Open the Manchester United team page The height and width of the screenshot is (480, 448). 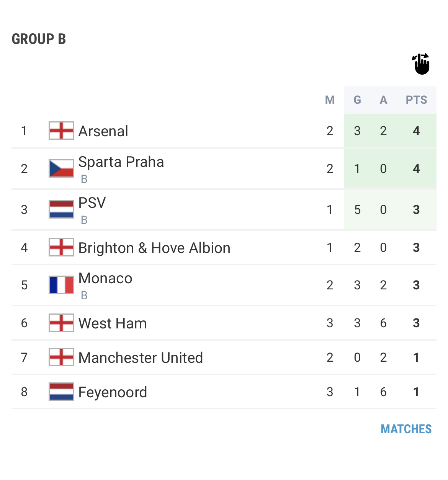click(141, 358)
